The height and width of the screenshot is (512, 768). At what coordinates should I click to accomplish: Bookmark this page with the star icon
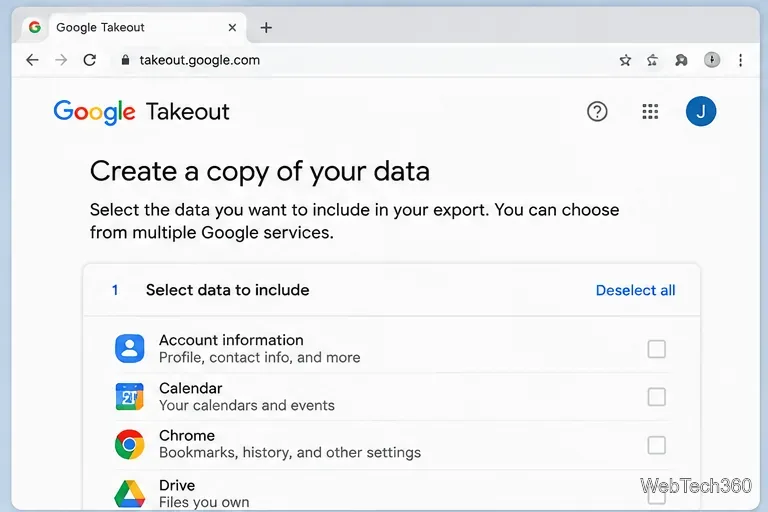click(x=625, y=60)
